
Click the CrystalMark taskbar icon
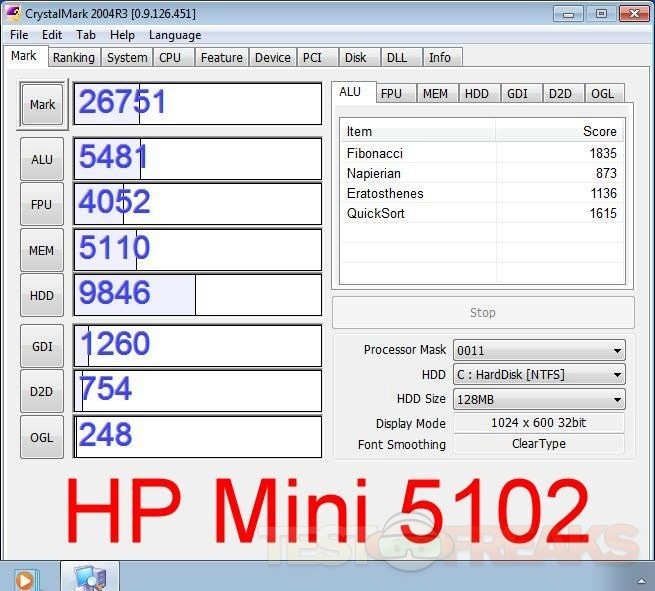pyautogui.click(x=89, y=577)
